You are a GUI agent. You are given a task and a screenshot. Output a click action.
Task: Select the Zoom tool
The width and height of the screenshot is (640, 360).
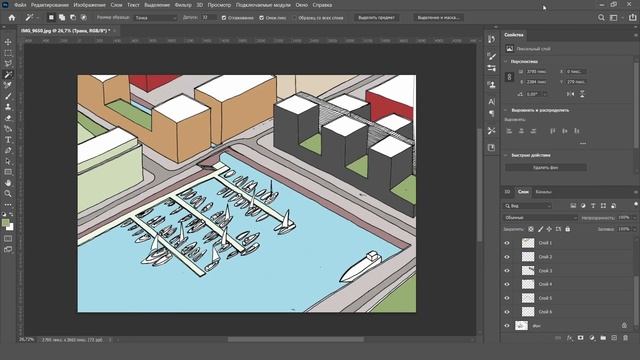coord(8,193)
